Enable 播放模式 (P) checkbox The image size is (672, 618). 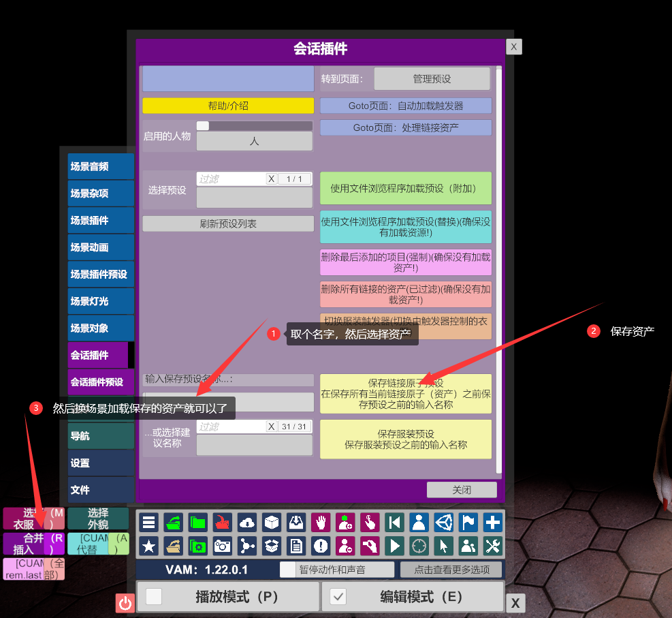(155, 597)
